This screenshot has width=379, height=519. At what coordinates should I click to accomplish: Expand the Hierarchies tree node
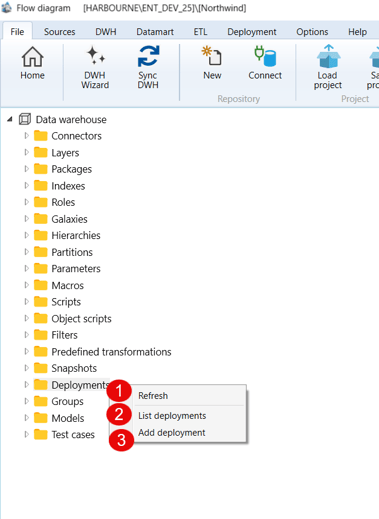(x=26, y=235)
